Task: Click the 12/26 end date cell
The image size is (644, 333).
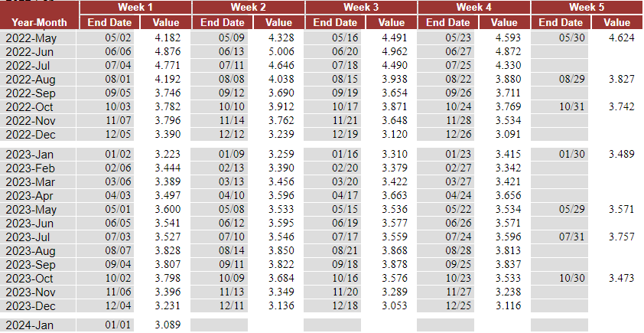Action: coord(457,134)
